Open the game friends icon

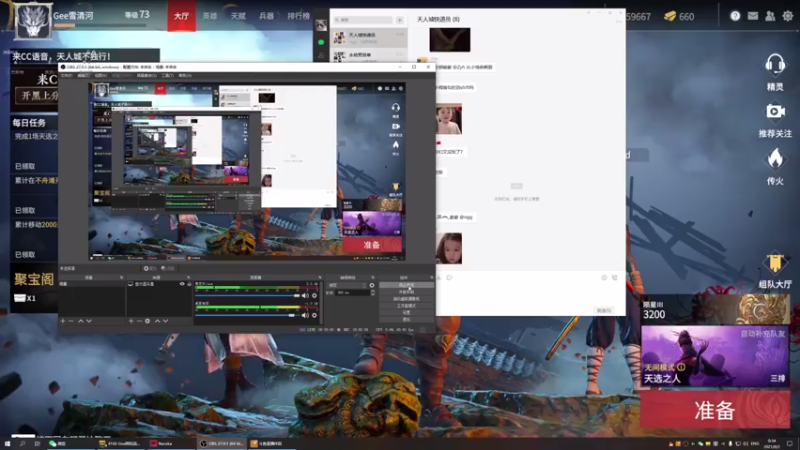coord(770,16)
